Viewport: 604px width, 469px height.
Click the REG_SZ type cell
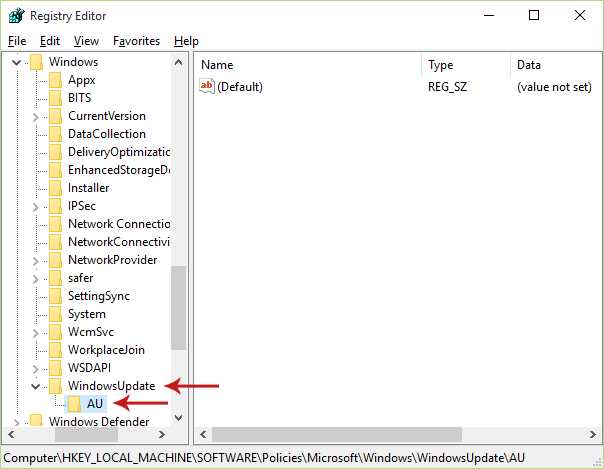(447, 87)
